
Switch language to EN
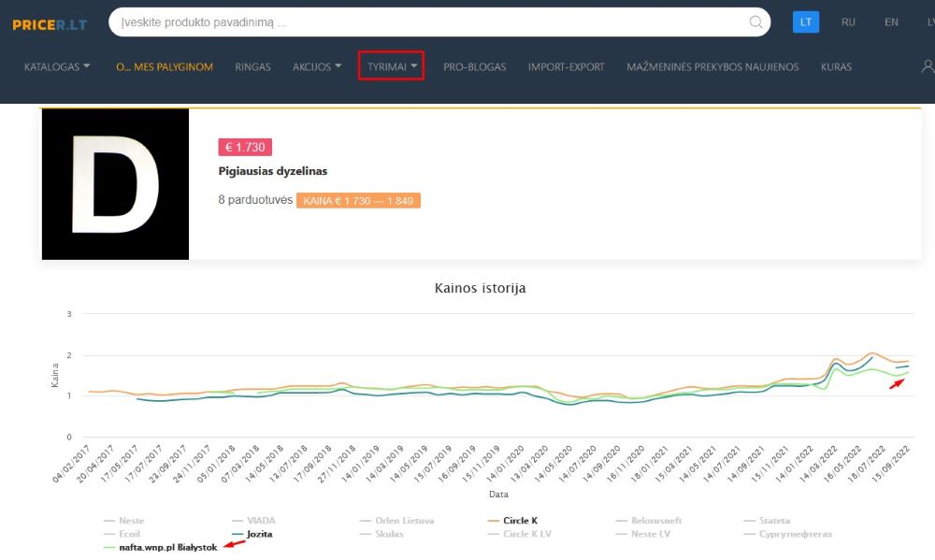click(x=891, y=22)
